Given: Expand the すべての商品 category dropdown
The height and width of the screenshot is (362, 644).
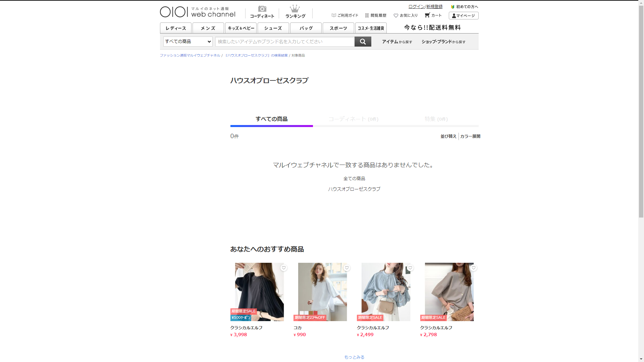Looking at the screenshot, I should tap(188, 42).
